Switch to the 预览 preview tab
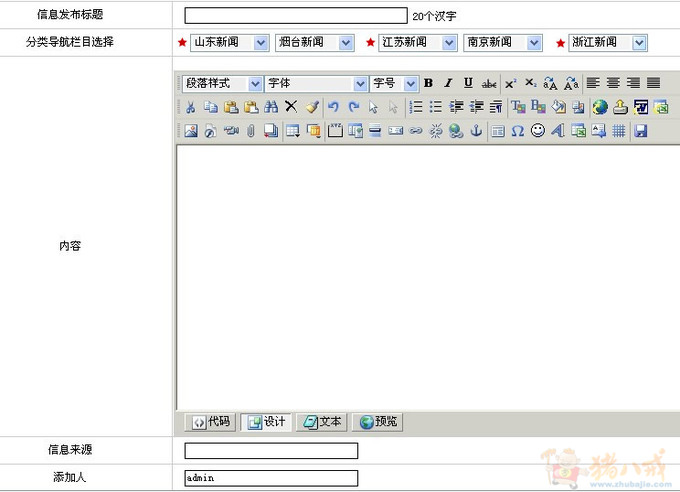This screenshot has width=680, height=492. (378, 422)
